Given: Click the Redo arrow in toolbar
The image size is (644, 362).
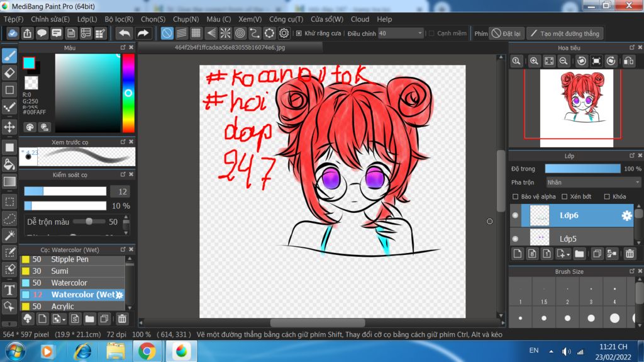Looking at the screenshot, I should [143, 33].
